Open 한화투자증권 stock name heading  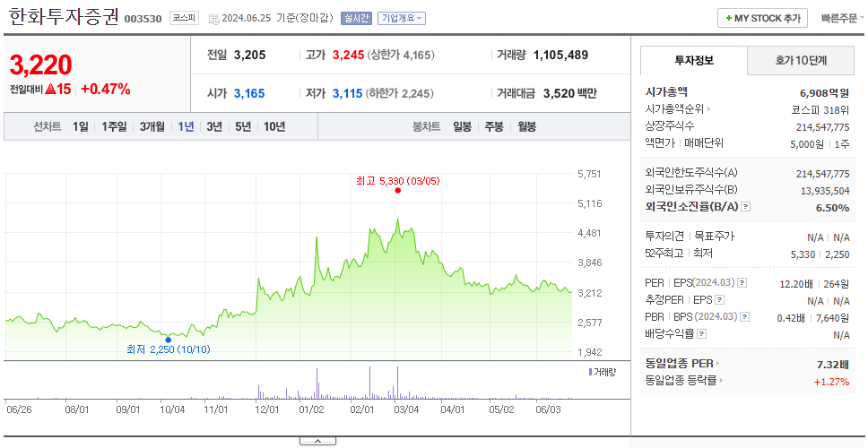click(x=64, y=17)
